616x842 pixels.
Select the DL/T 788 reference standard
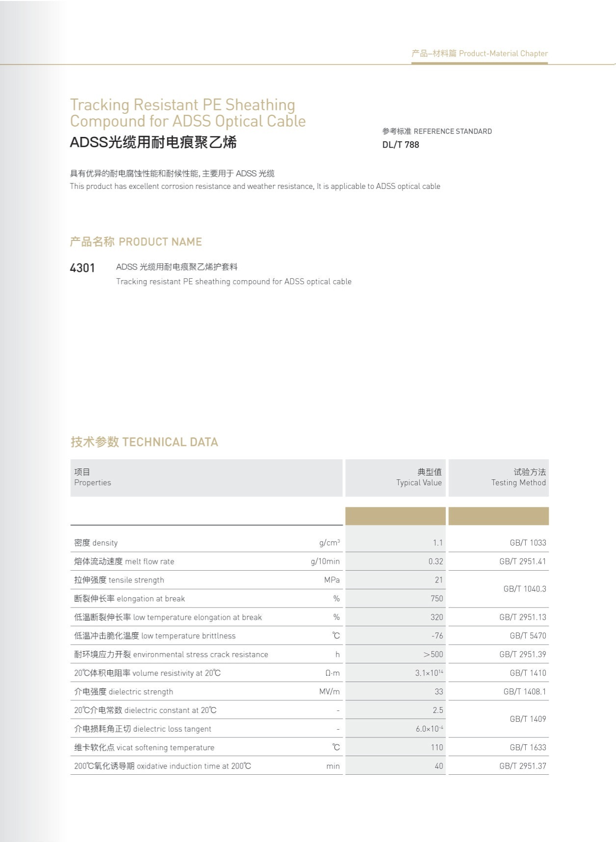(x=401, y=145)
